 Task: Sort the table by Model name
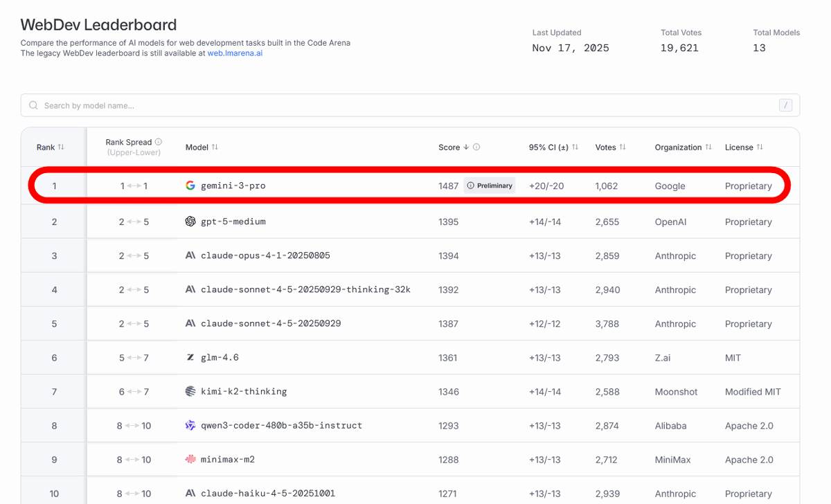point(202,147)
